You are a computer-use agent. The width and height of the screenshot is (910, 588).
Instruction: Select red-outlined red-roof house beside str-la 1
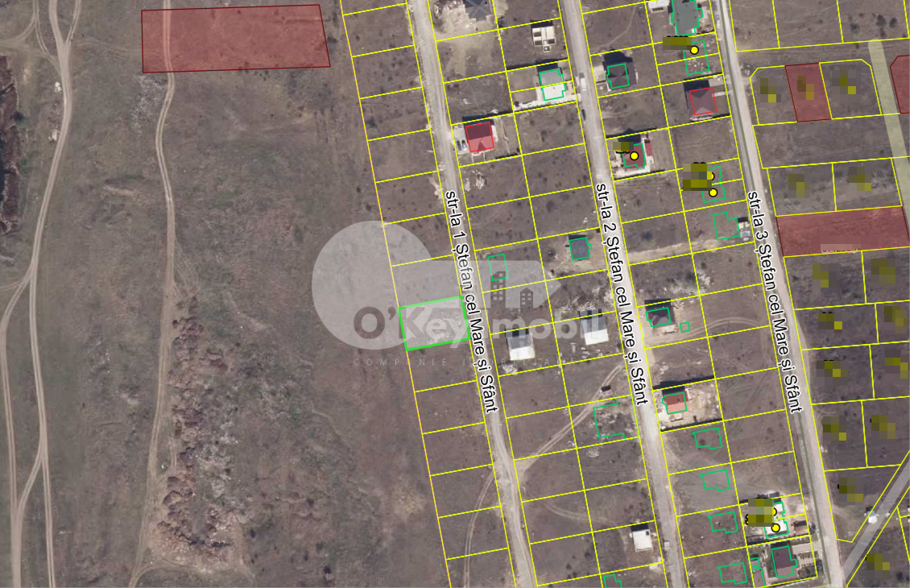(480, 136)
